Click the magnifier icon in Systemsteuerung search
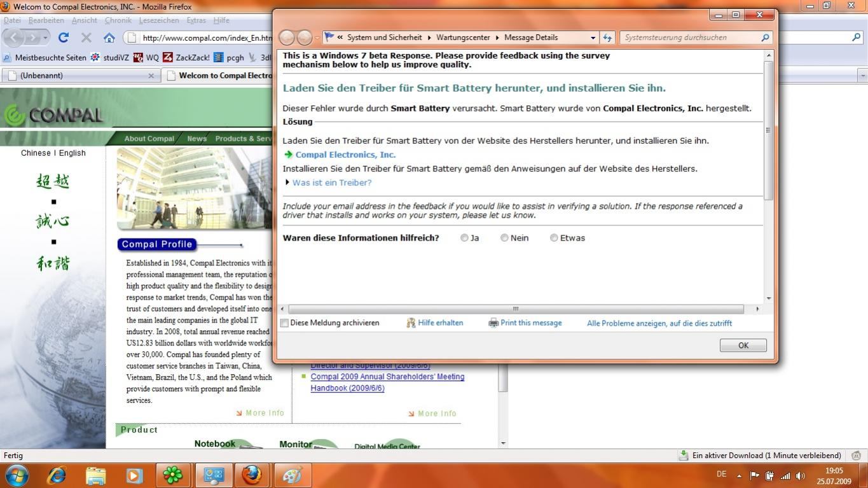The height and width of the screenshot is (488, 868). point(766,38)
